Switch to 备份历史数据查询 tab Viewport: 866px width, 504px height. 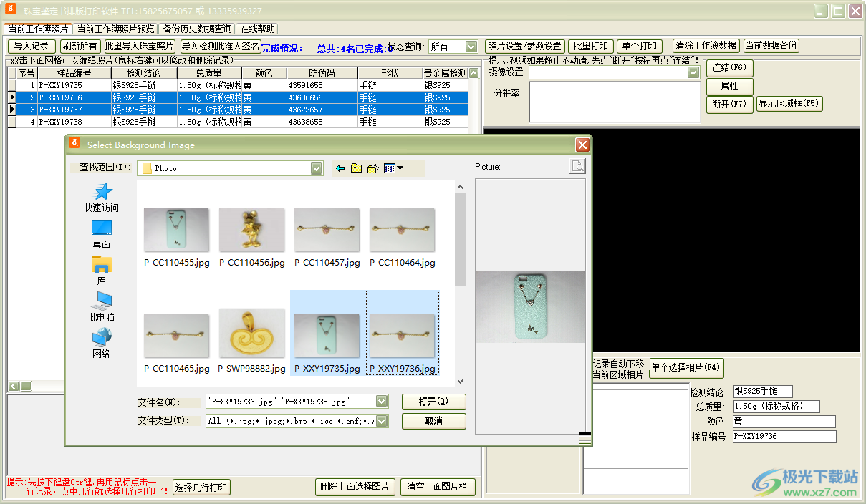197,29
